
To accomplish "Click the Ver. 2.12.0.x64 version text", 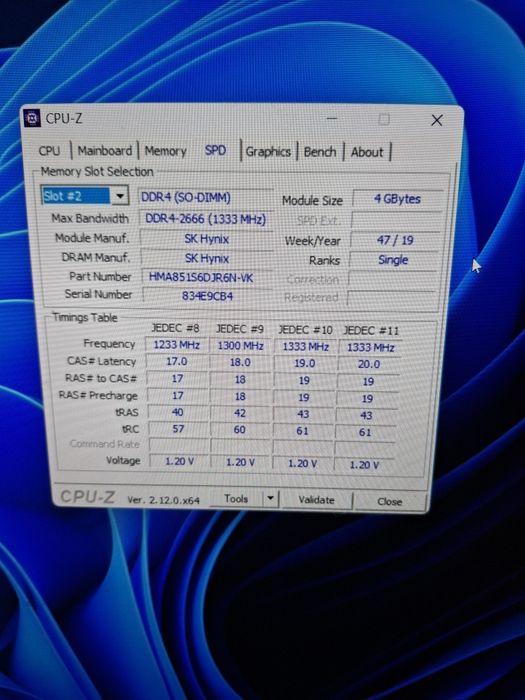I will [x=163, y=500].
